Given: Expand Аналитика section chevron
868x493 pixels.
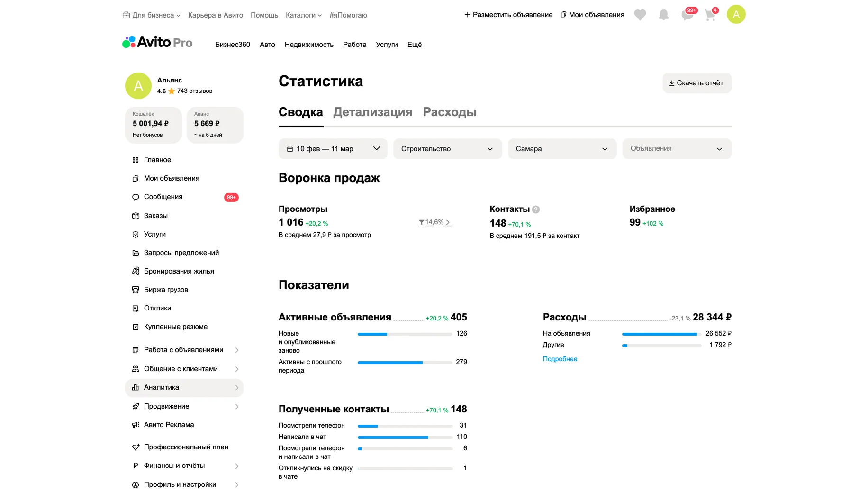Looking at the screenshot, I should 237,388.
